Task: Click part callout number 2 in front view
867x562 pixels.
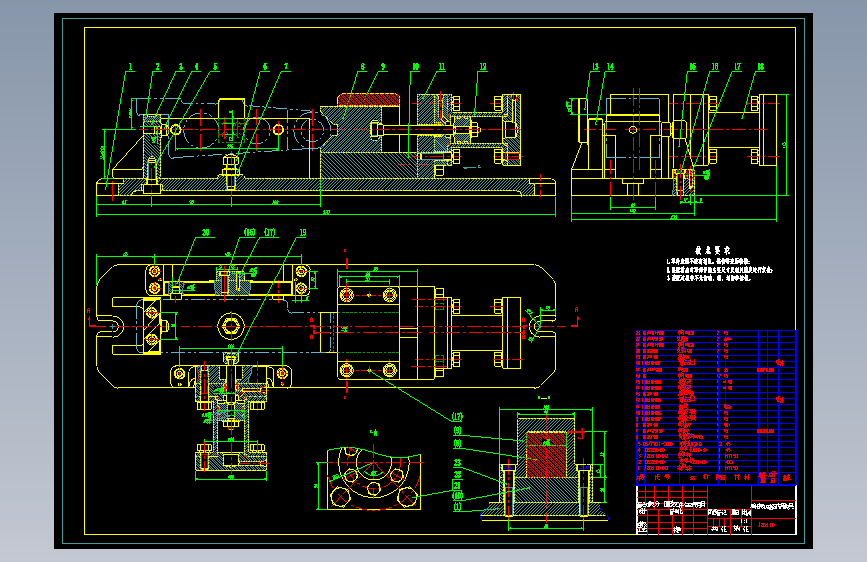Action: tap(158, 66)
